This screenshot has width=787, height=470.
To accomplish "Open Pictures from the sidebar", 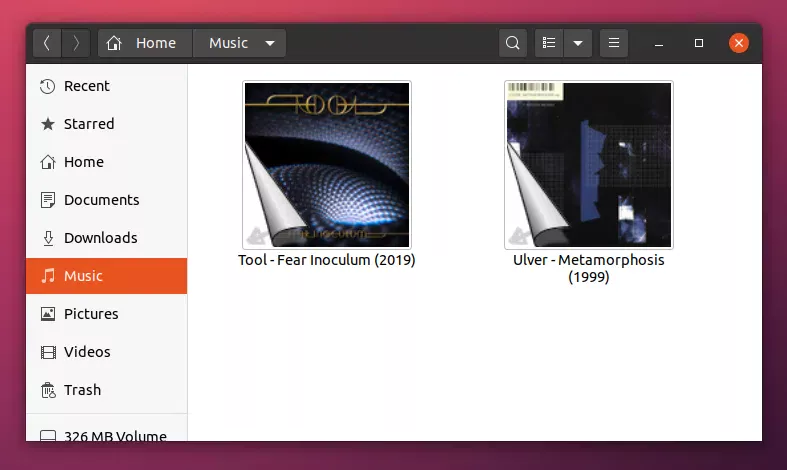I will (x=90, y=314).
